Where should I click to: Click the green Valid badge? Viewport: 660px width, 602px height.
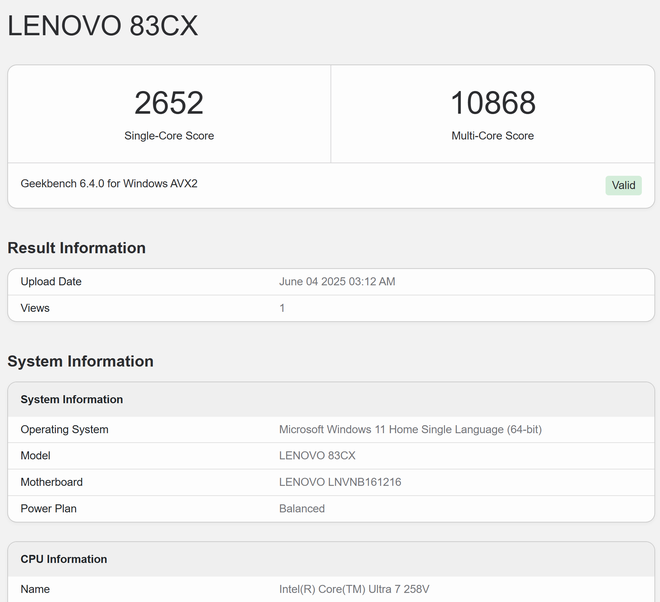pyautogui.click(x=623, y=185)
